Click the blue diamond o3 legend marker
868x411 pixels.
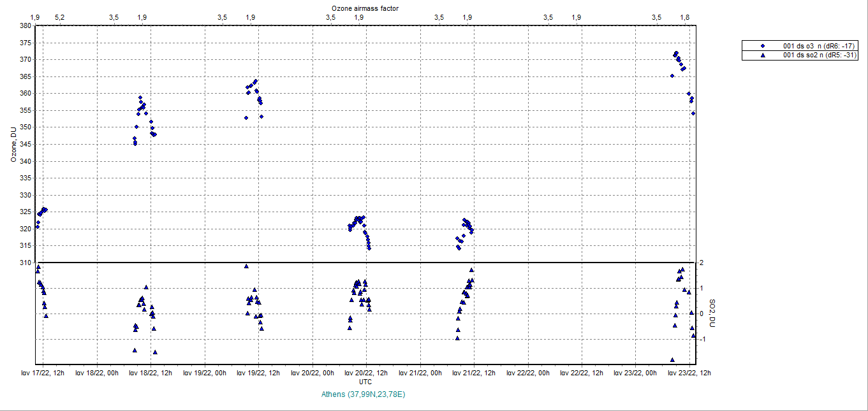click(x=762, y=47)
